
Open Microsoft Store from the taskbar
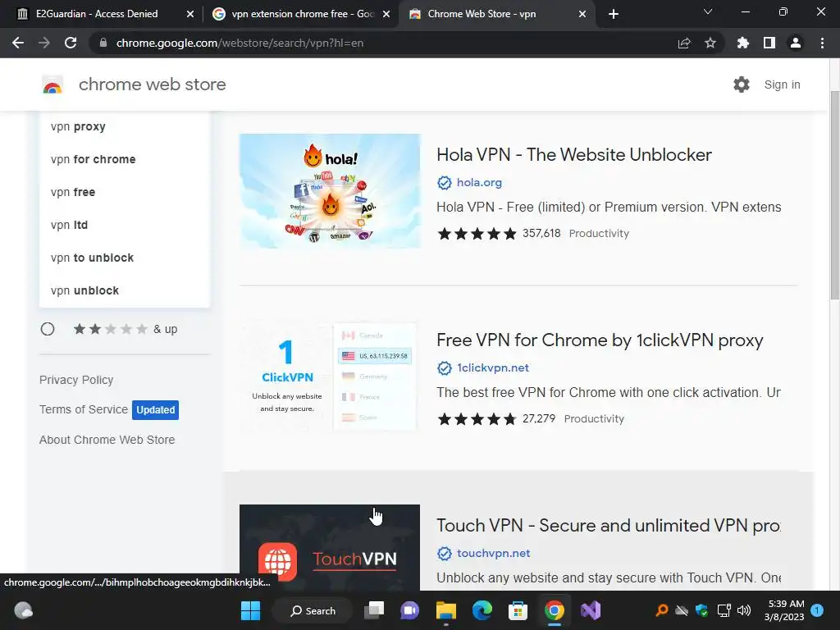click(x=518, y=610)
